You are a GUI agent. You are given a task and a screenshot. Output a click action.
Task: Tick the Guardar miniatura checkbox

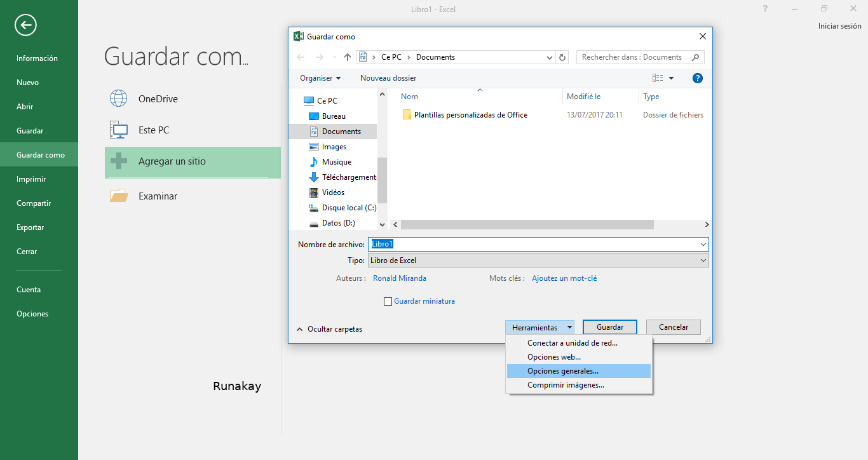(x=388, y=302)
